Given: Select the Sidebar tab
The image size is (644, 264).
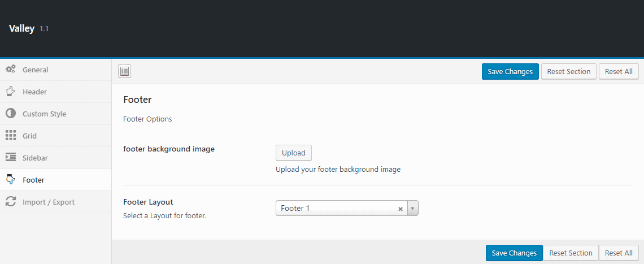Looking at the screenshot, I should (55, 158).
